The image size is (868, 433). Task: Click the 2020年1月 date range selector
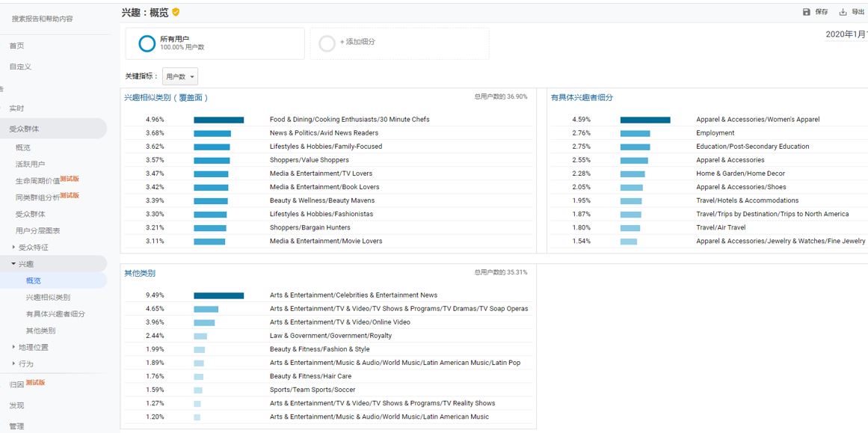846,34
